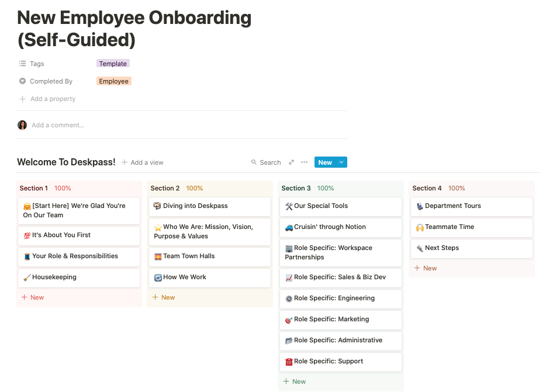This screenshot has width=539, height=392.
Task: Click the blue New button
Action: [x=325, y=162]
